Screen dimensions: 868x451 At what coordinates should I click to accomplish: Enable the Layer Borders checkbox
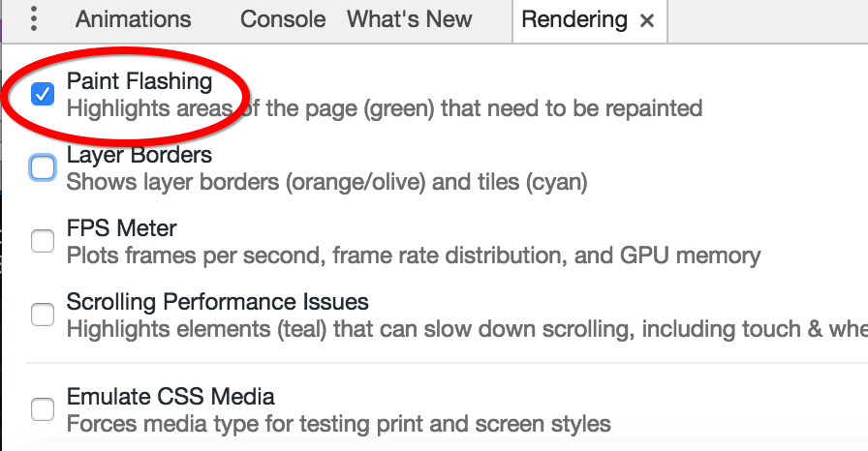[x=43, y=167]
